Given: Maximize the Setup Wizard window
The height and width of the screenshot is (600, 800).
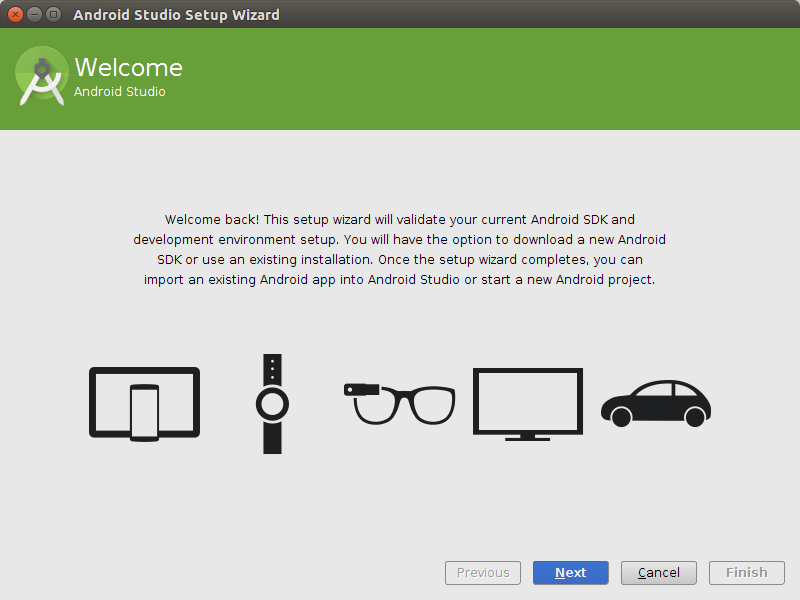Looking at the screenshot, I should [x=53, y=14].
